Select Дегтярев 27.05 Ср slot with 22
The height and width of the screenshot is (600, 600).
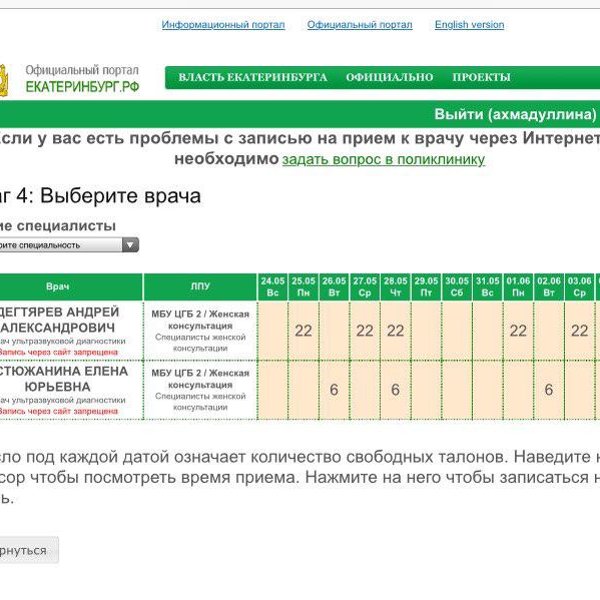pyautogui.click(x=365, y=331)
